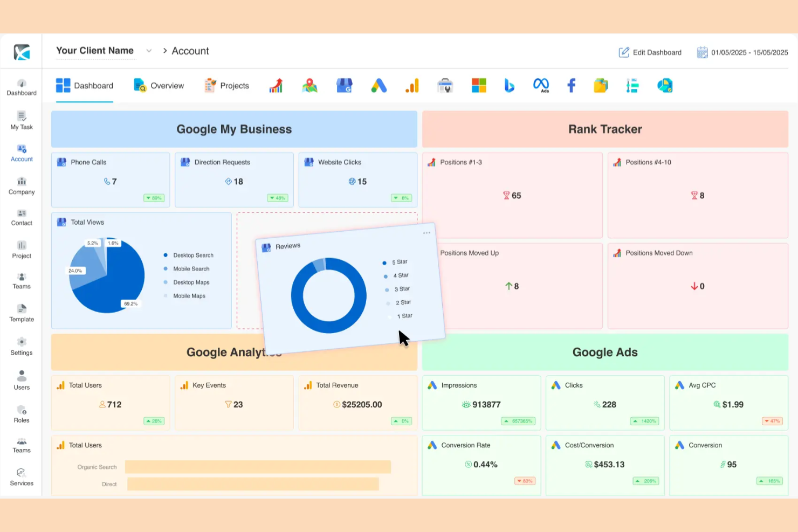The height and width of the screenshot is (532, 798).
Task: Toggle Mobile Maps legend in Total Views
Action: coord(184,296)
